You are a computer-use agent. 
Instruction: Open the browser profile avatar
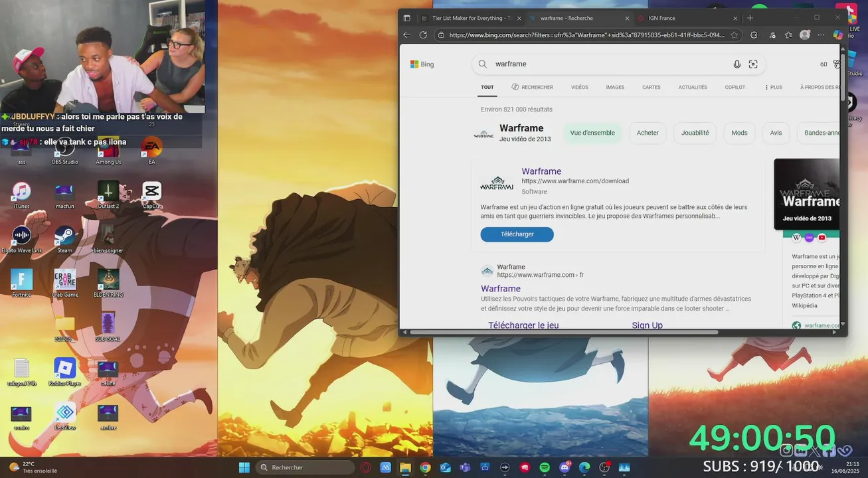(x=805, y=35)
